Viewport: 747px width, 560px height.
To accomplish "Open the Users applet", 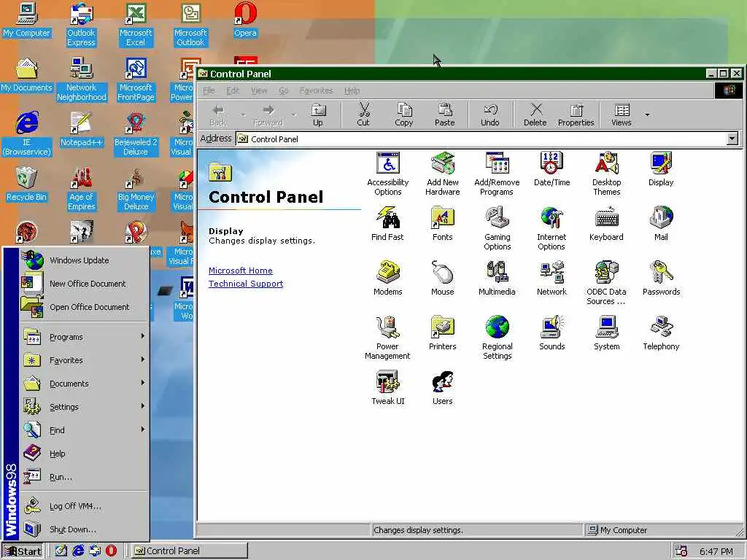I will [x=443, y=388].
